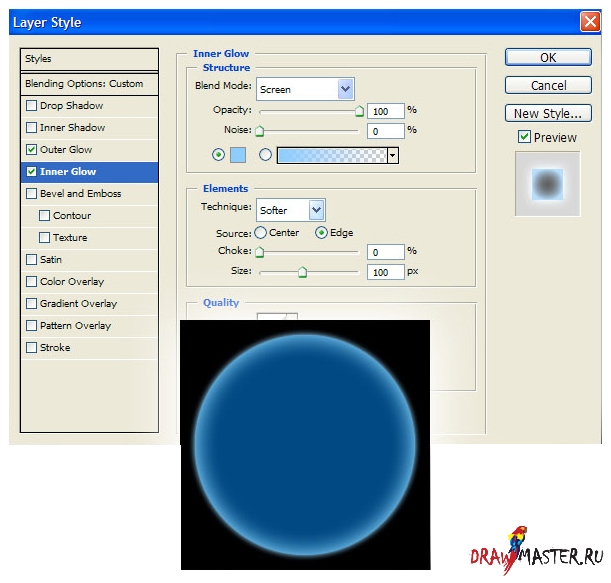Enable the Stroke checkbox
The width and height of the screenshot is (611, 583).
[31, 347]
